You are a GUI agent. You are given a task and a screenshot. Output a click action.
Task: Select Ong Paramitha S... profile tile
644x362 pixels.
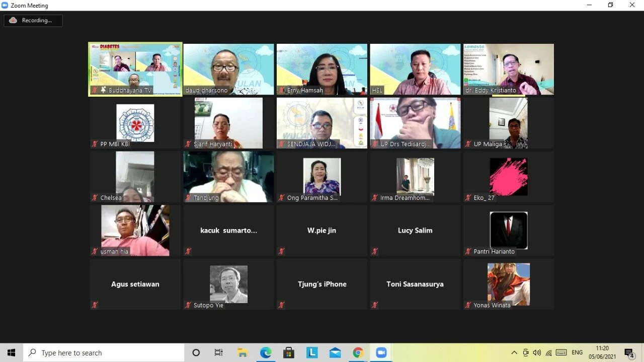[322, 177]
